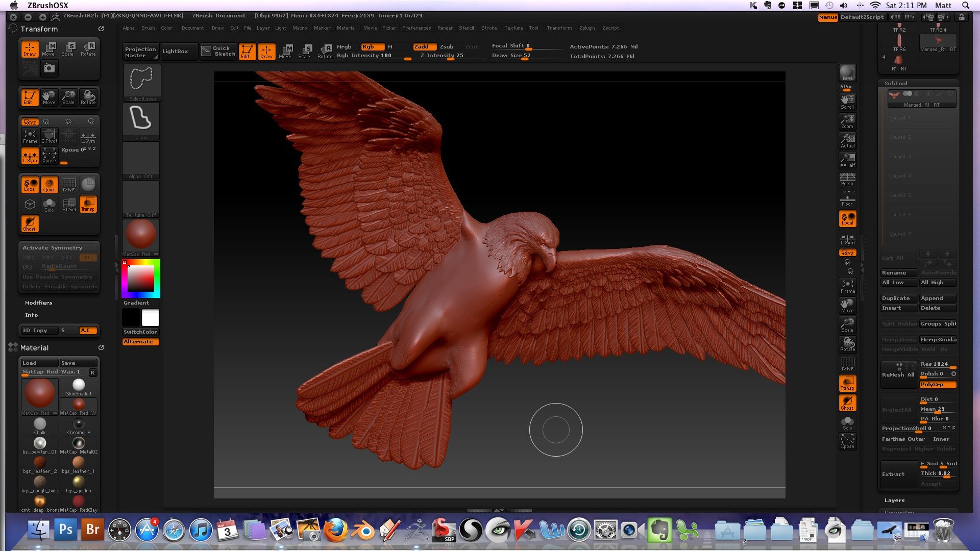Toggle Persp perspective view
The height and width of the screenshot is (551, 980).
pyautogui.click(x=847, y=179)
